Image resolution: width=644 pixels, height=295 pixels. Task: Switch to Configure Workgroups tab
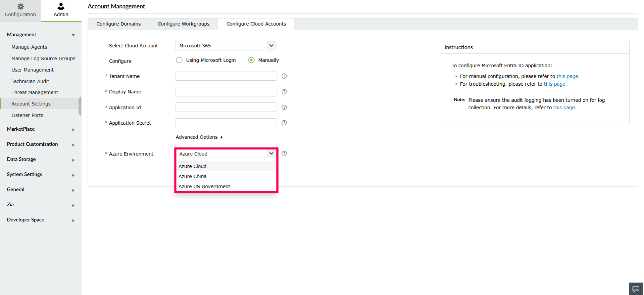pyautogui.click(x=184, y=24)
